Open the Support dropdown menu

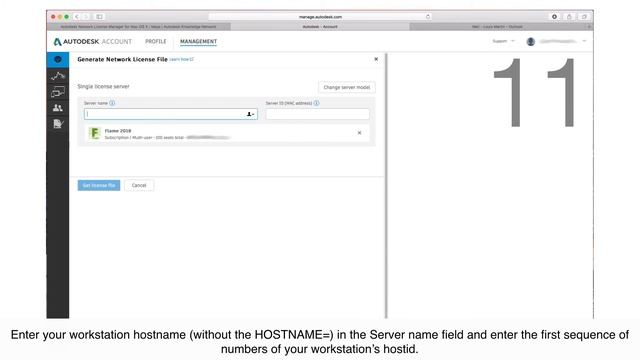pyautogui.click(x=503, y=41)
